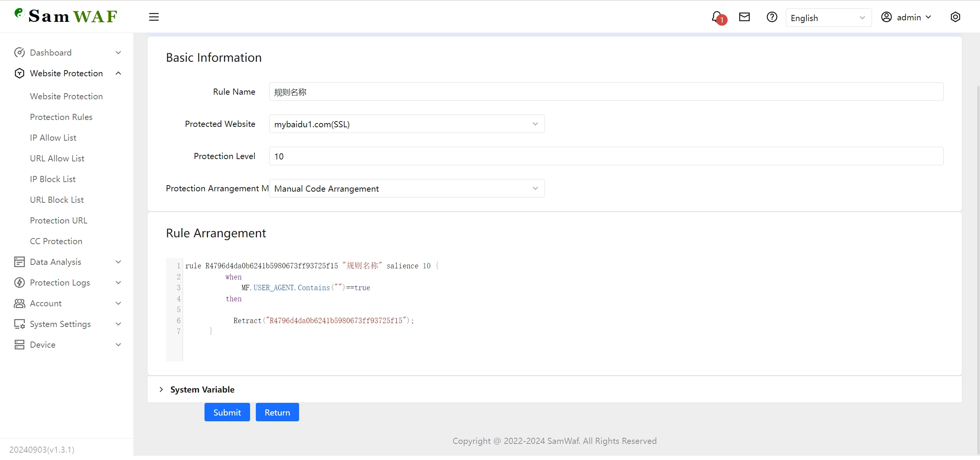Viewport: 980px width, 460px height.
Task: Click the hamburger menu toggle icon
Action: [x=154, y=17]
